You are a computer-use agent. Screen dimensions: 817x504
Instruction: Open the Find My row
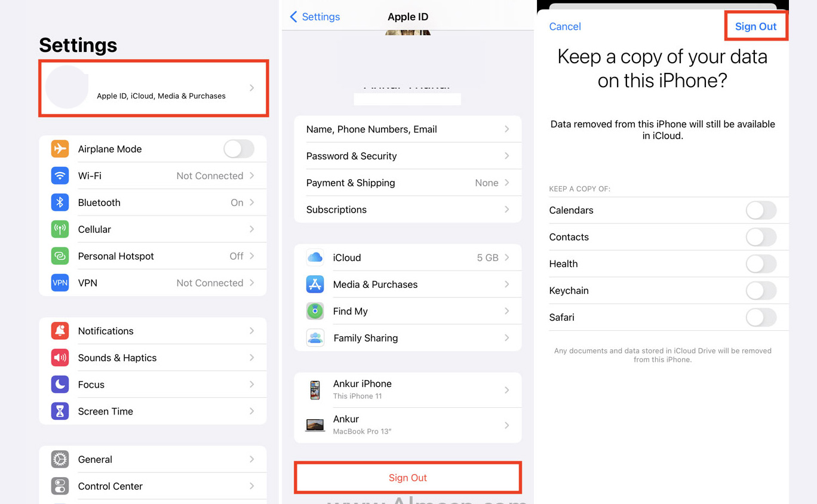pyautogui.click(x=408, y=311)
